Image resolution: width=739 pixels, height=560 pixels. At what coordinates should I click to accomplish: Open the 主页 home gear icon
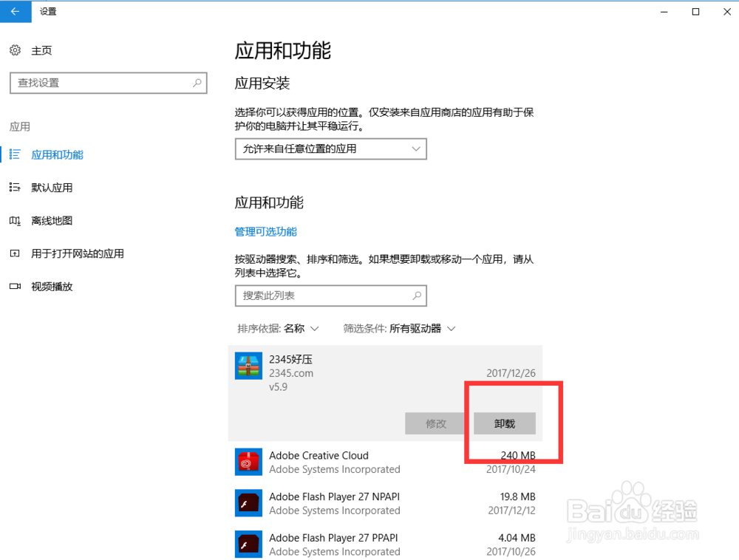tap(15, 50)
